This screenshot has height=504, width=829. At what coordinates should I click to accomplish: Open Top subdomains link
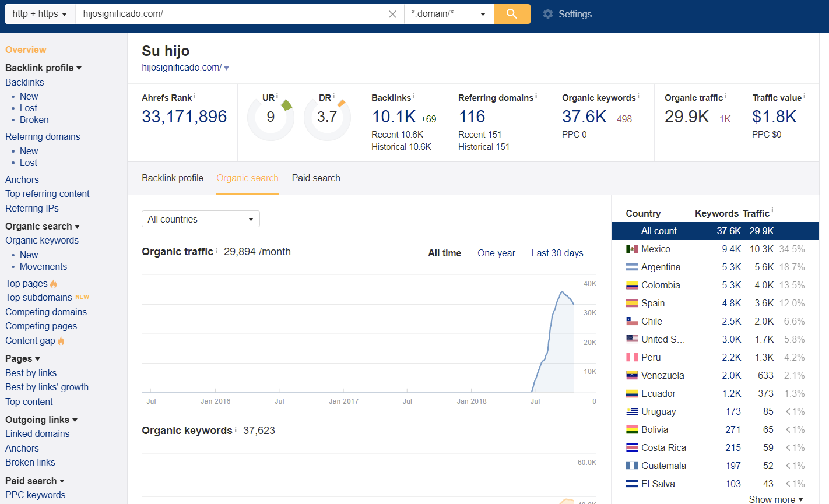tap(38, 297)
